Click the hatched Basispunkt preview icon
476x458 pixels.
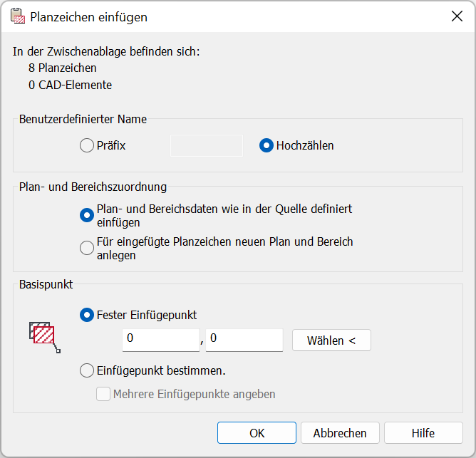43,335
